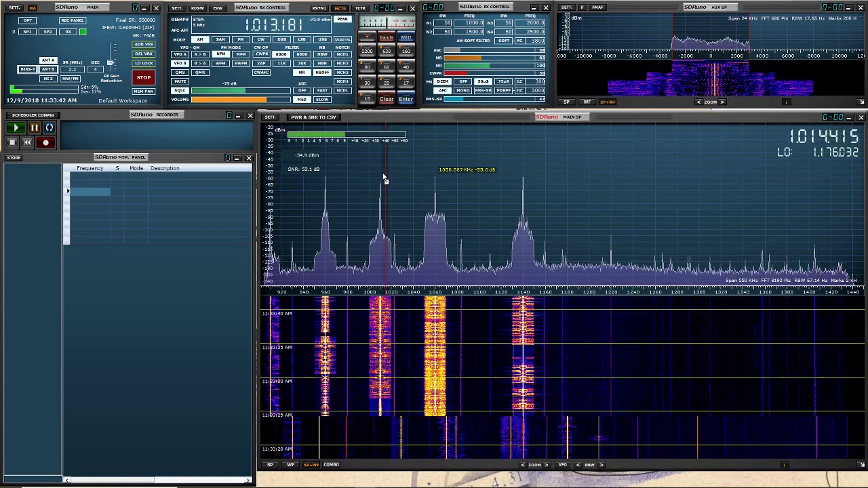
Task: Click the Aux SP window resize corner icon
Action: (861, 102)
